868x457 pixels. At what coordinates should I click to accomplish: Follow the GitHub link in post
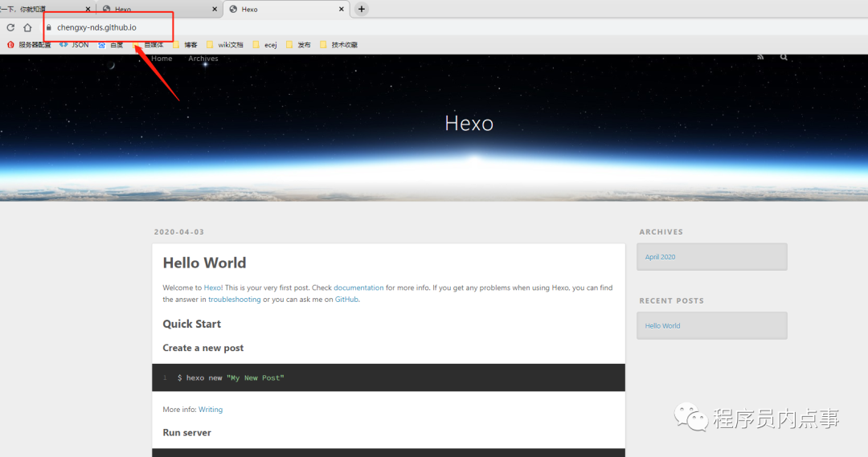point(346,300)
